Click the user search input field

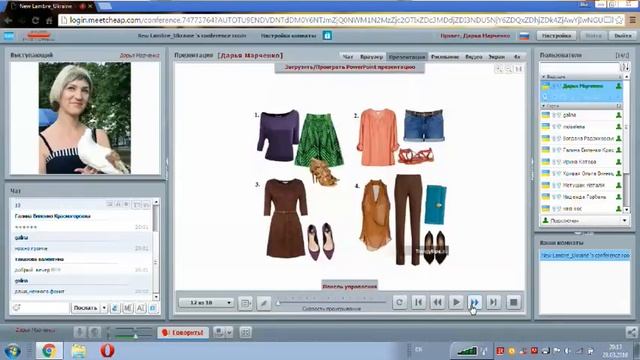coord(579,67)
